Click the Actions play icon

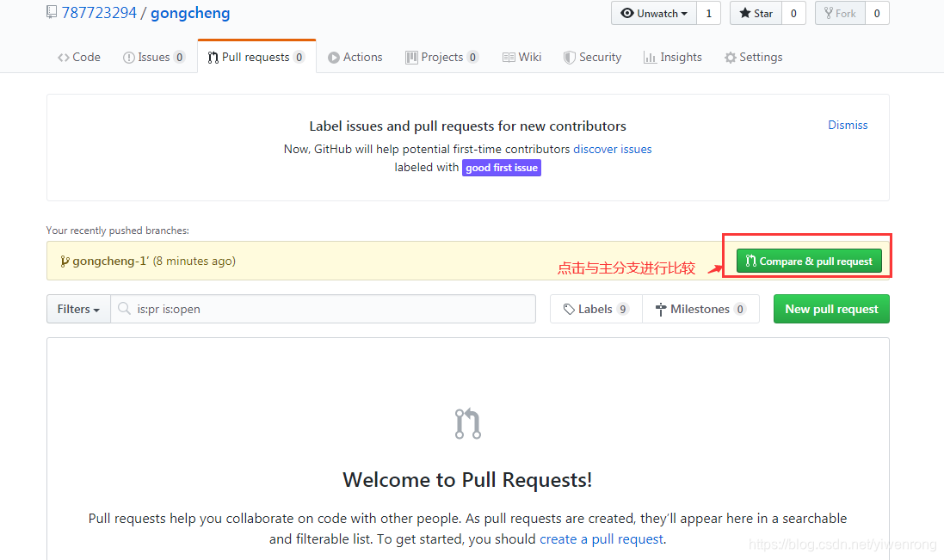point(334,58)
